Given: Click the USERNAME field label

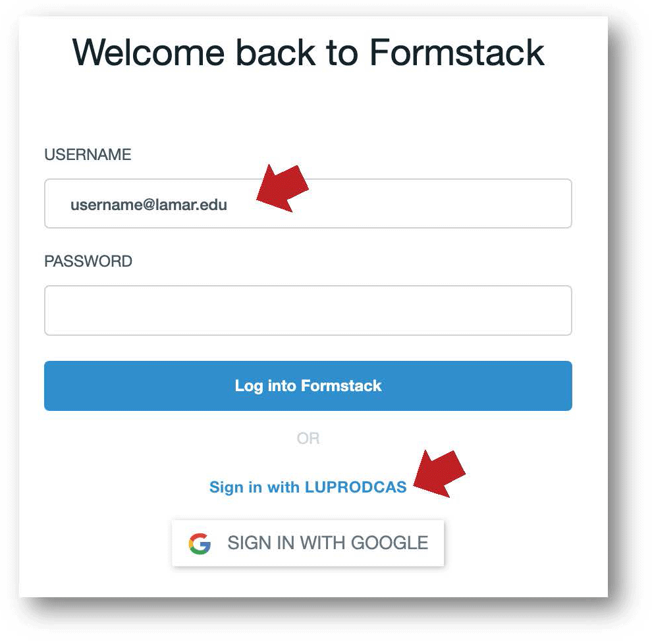Looking at the screenshot, I should point(88,155).
